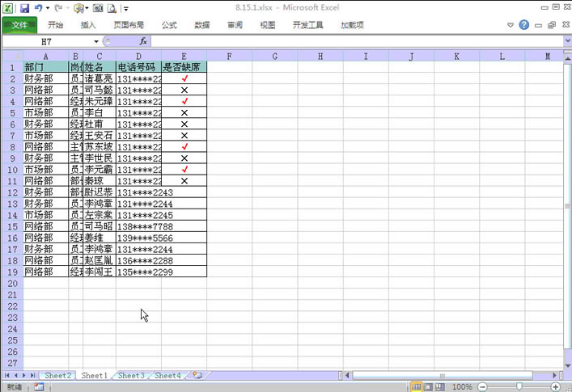Click the vertical scrollbar down arrow

click(568, 365)
